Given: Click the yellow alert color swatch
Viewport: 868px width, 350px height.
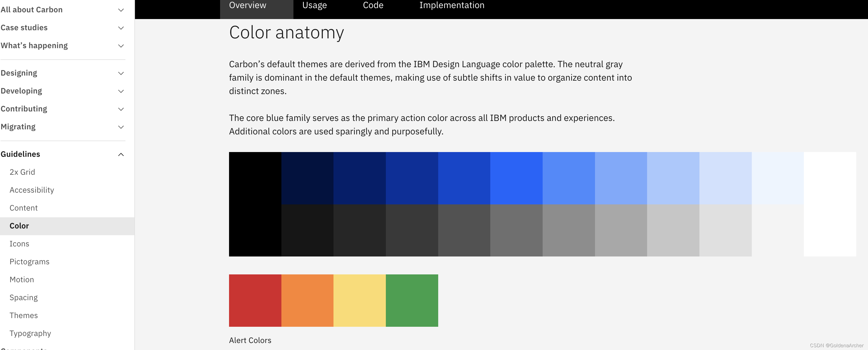Looking at the screenshot, I should (360, 300).
